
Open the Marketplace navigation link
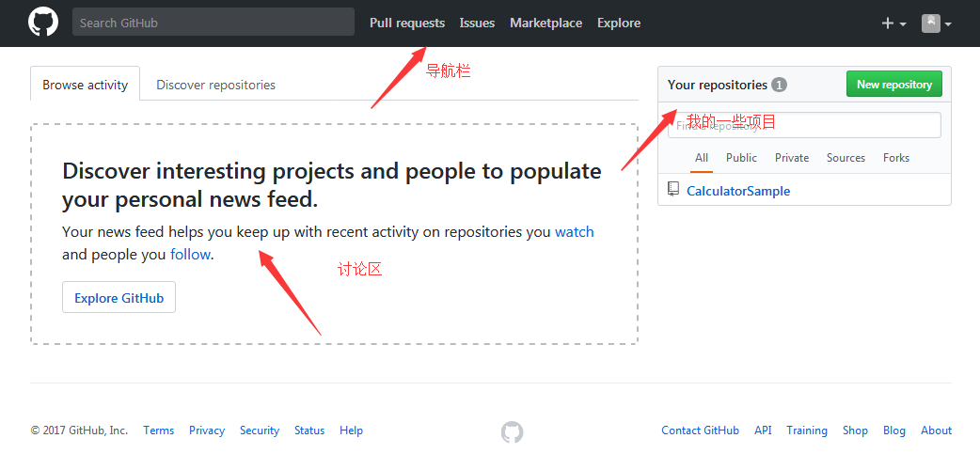(x=545, y=23)
